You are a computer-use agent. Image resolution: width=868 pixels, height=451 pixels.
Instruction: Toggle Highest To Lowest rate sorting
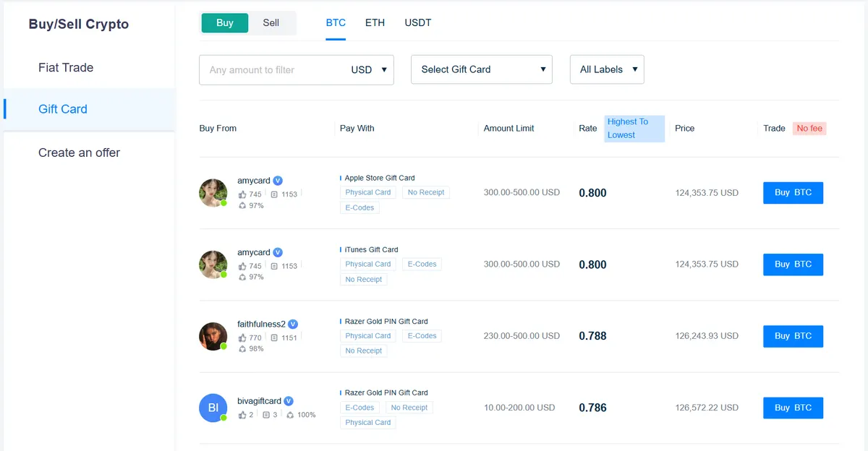[634, 129]
